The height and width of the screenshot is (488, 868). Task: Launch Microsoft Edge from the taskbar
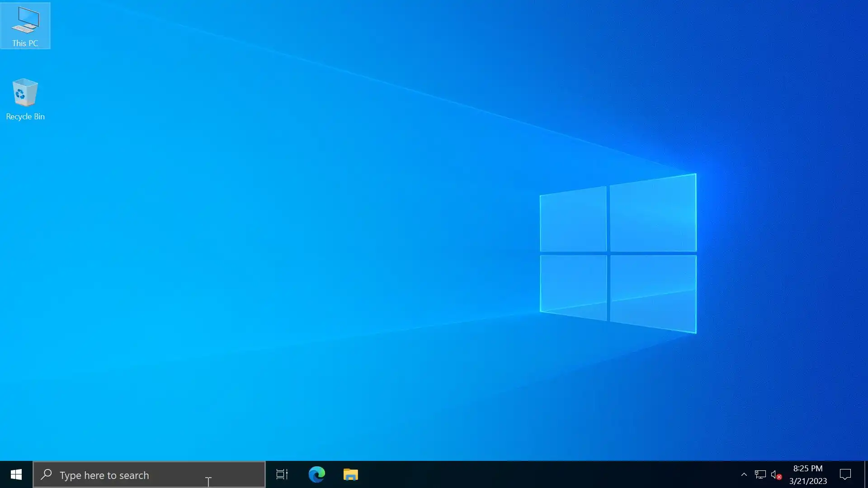pos(316,474)
